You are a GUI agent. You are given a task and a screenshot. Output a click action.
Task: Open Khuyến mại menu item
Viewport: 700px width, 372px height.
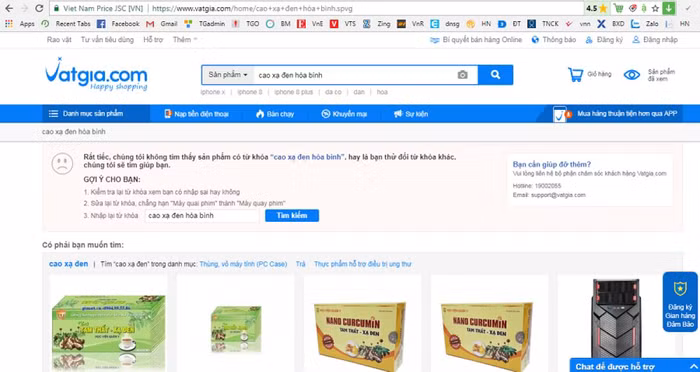344,114
